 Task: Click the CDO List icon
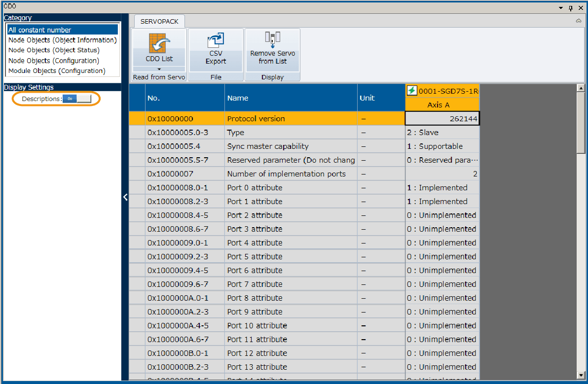tap(159, 44)
